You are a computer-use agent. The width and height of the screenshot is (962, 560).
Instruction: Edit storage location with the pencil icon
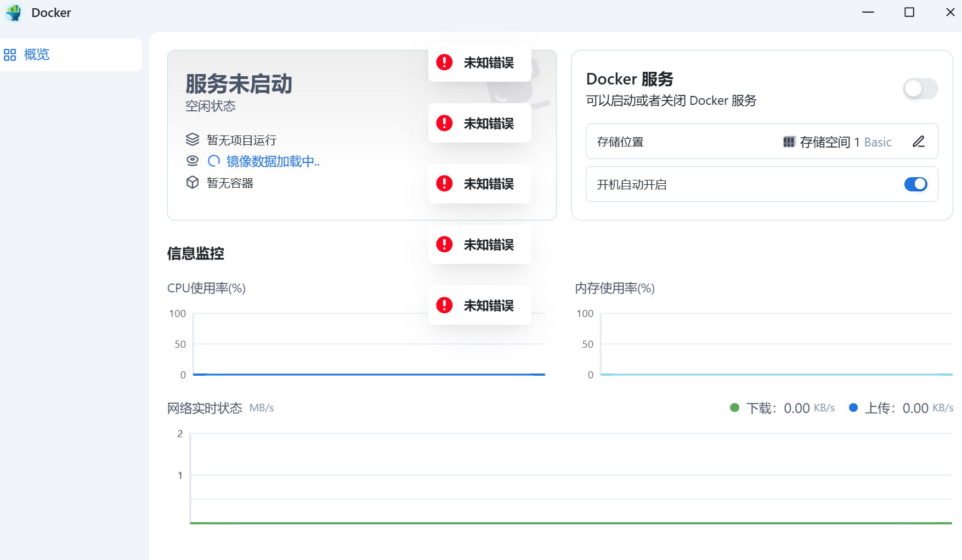tap(919, 142)
